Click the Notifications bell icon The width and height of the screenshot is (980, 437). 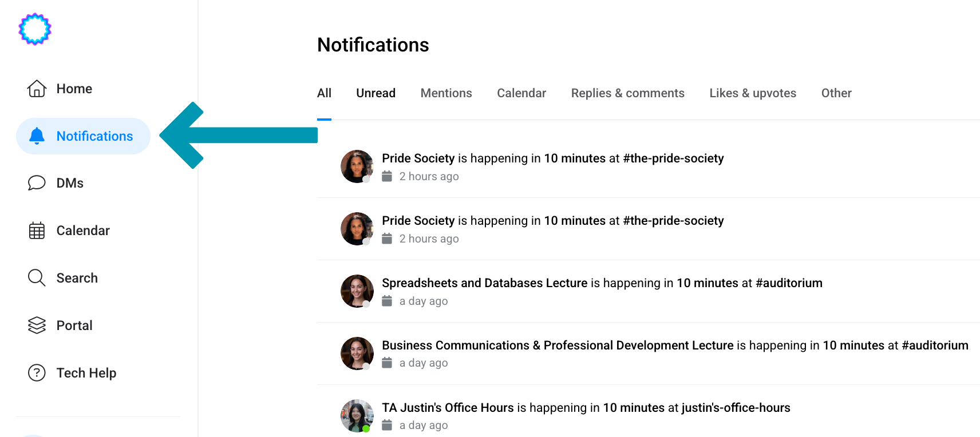(x=37, y=136)
